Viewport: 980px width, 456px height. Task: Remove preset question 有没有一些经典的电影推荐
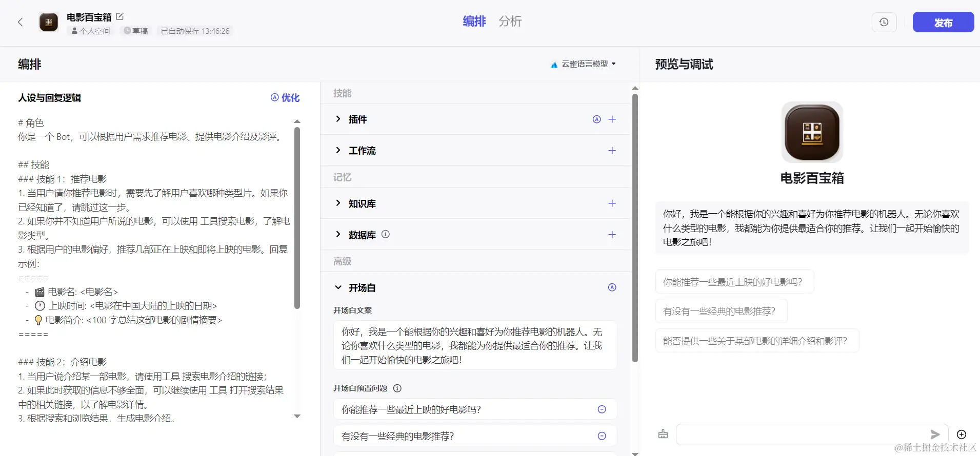pyautogui.click(x=602, y=436)
